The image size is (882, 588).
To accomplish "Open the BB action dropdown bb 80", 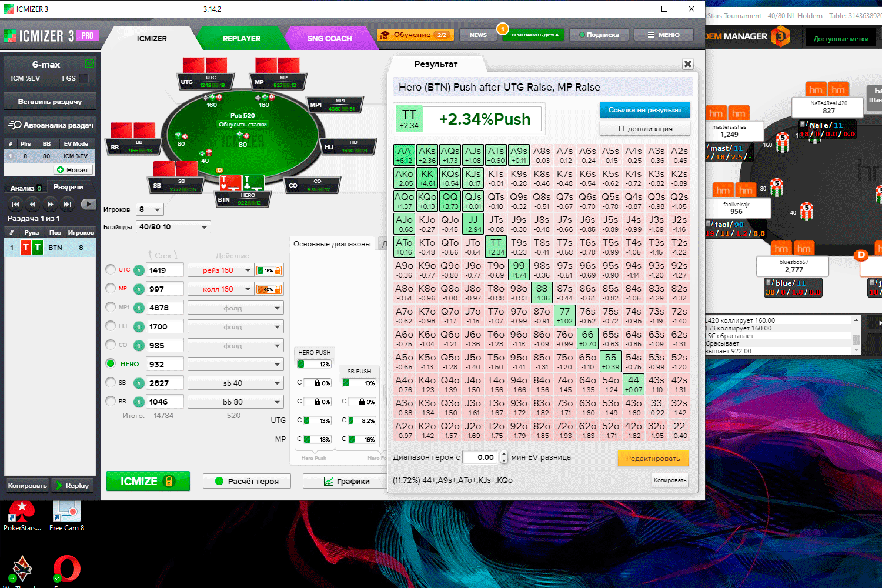I will tap(236, 402).
